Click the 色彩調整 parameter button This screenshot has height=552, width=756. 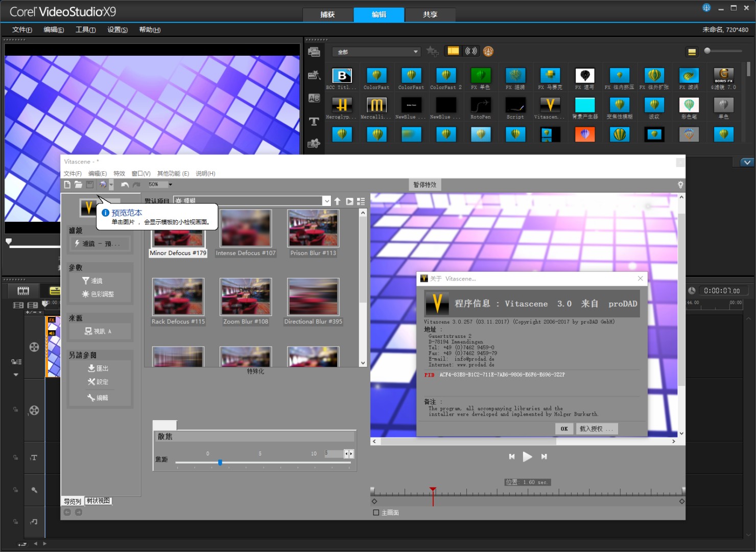click(99, 294)
